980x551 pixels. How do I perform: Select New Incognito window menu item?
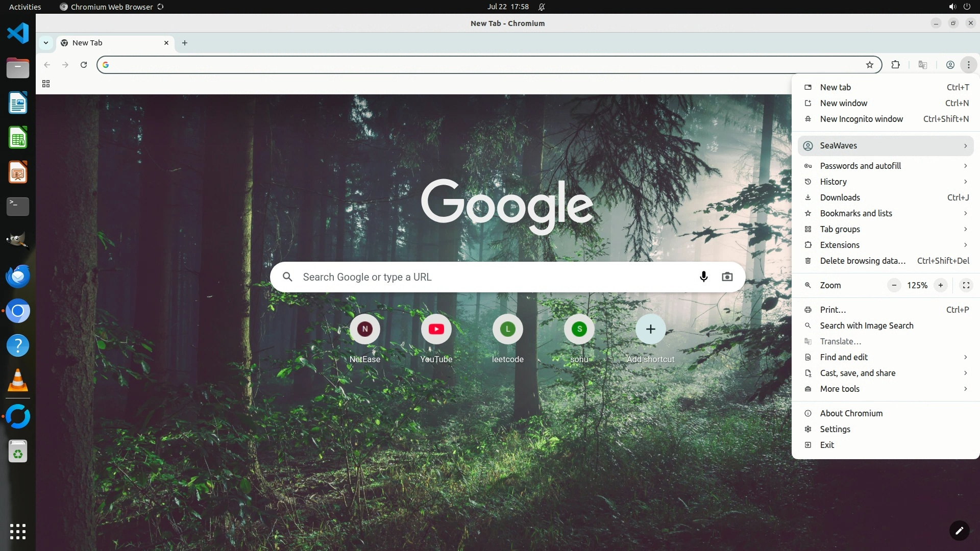coord(861,119)
